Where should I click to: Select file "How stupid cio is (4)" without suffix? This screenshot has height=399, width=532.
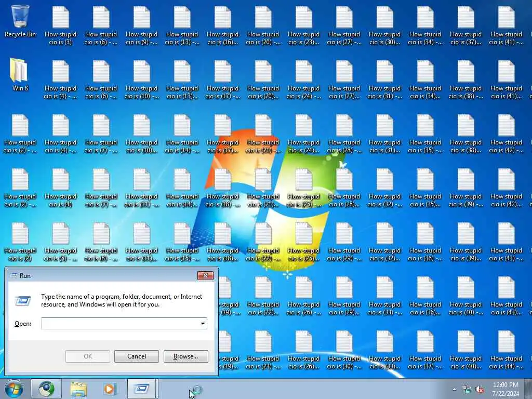click(60, 188)
